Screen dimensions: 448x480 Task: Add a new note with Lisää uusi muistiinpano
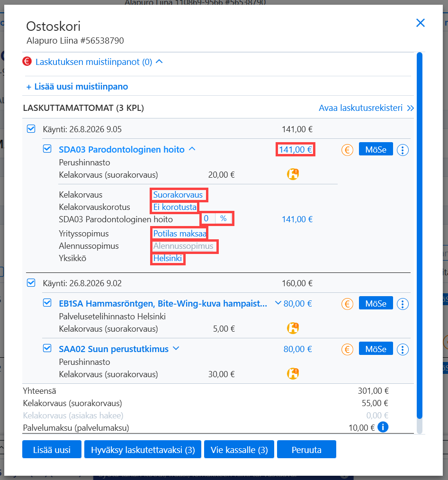click(x=77, y=87)
